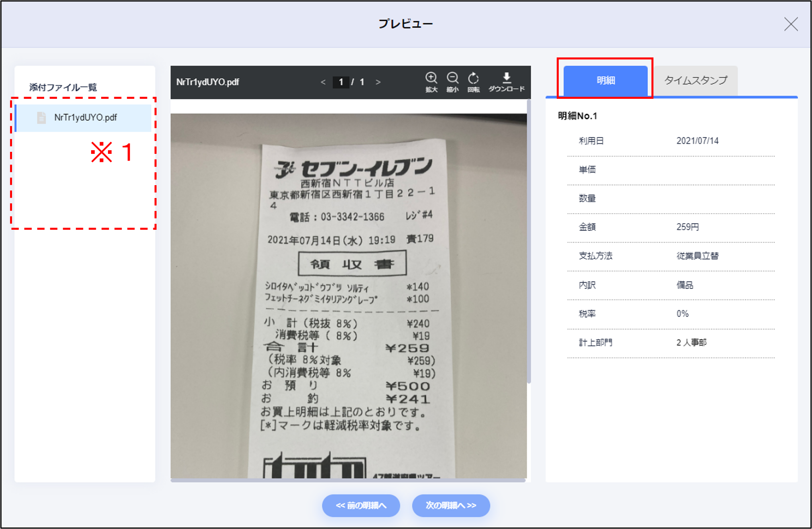
Task: Click the 税率 value 0%
Action: pos(682,314)
